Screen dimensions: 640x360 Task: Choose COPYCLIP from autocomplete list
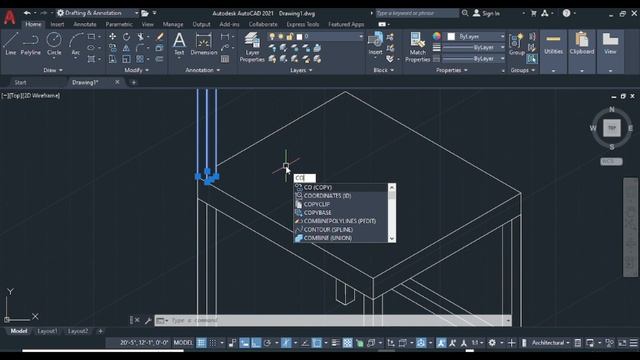(x=341, y=204)
